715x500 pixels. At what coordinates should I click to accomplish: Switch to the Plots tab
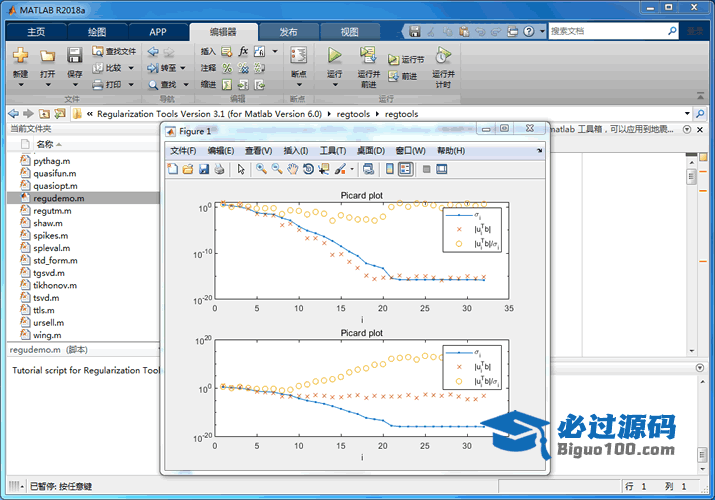pos(97,32)
